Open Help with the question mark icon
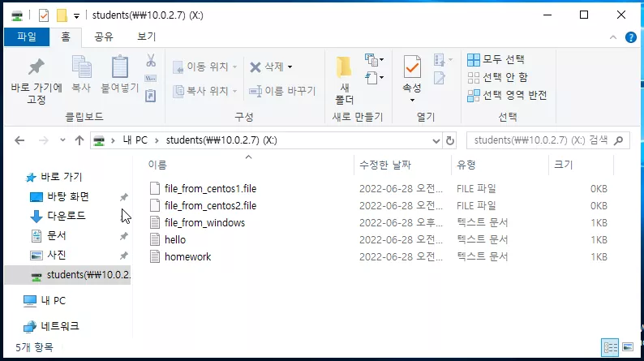The image size is (644, 361). [631, 37]
